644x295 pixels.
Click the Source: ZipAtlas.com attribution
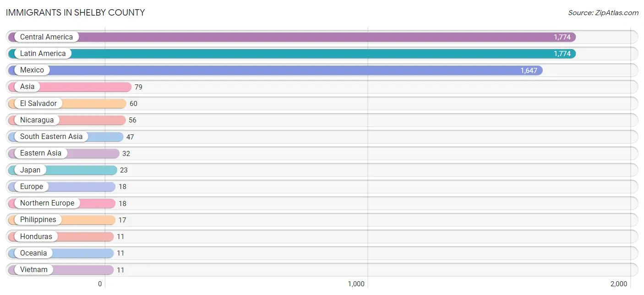pyautogui.click(x=603, y=13)
